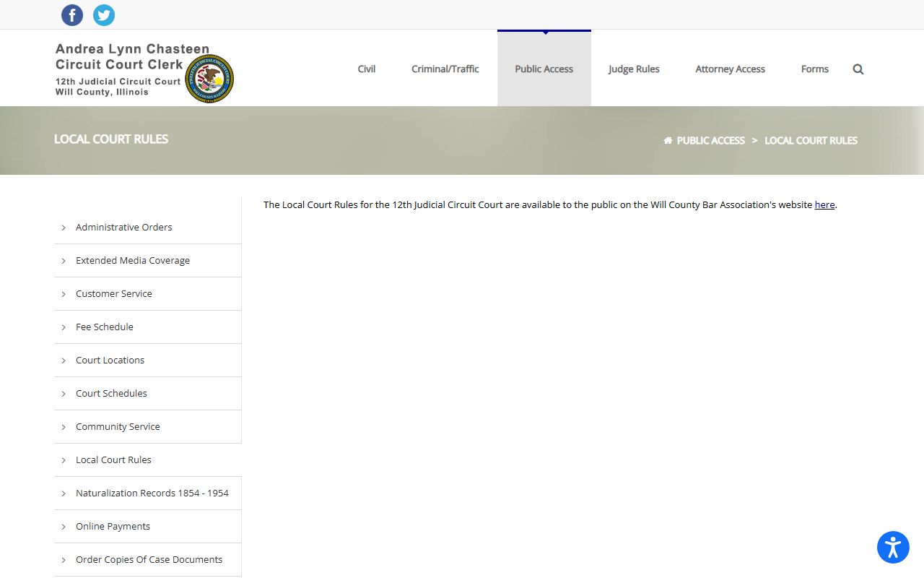Viewport: 924px width, 578px height.
Task: Open Community Service sidebar link
Action: tap(118, 426)
